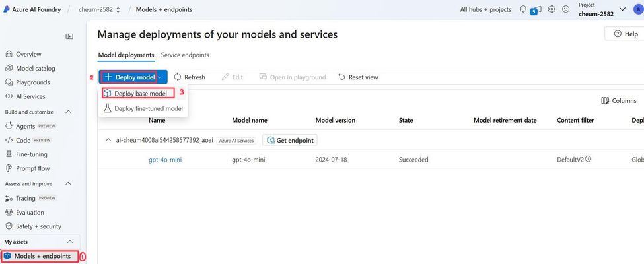Viewport: 644px width, 264px height.
Task: Click the 2024-07-18 model version cell
Action: (x=331, y=160)
